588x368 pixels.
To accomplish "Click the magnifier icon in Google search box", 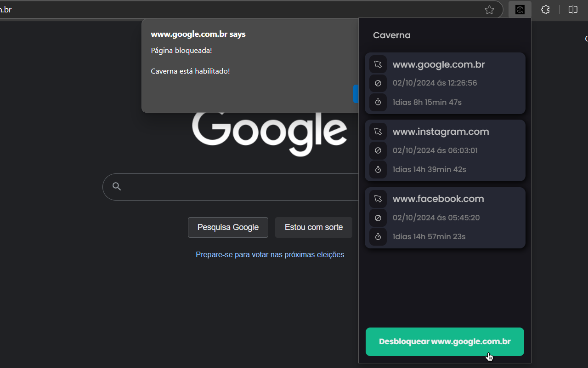I will point(117,186).
